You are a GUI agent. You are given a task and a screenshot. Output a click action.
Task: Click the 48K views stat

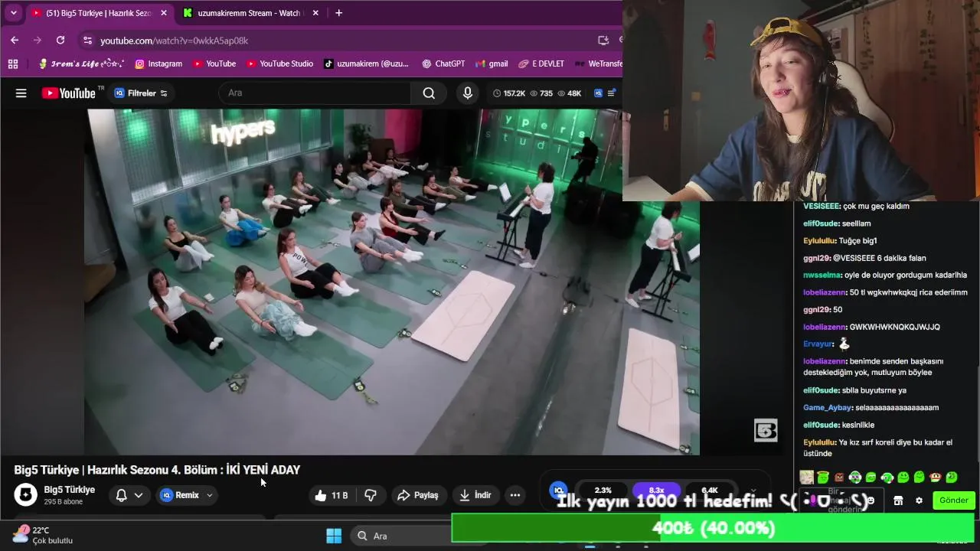pos(569,93)
